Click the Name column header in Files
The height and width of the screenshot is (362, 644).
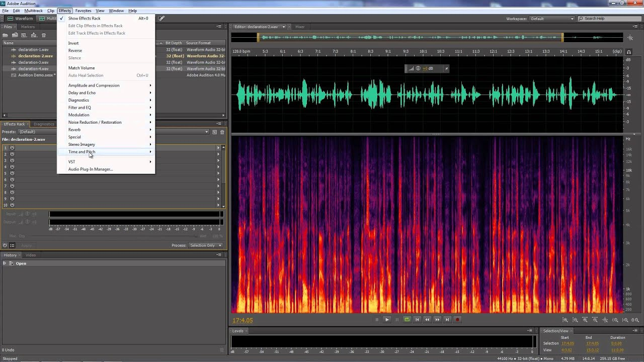[8, 43]
